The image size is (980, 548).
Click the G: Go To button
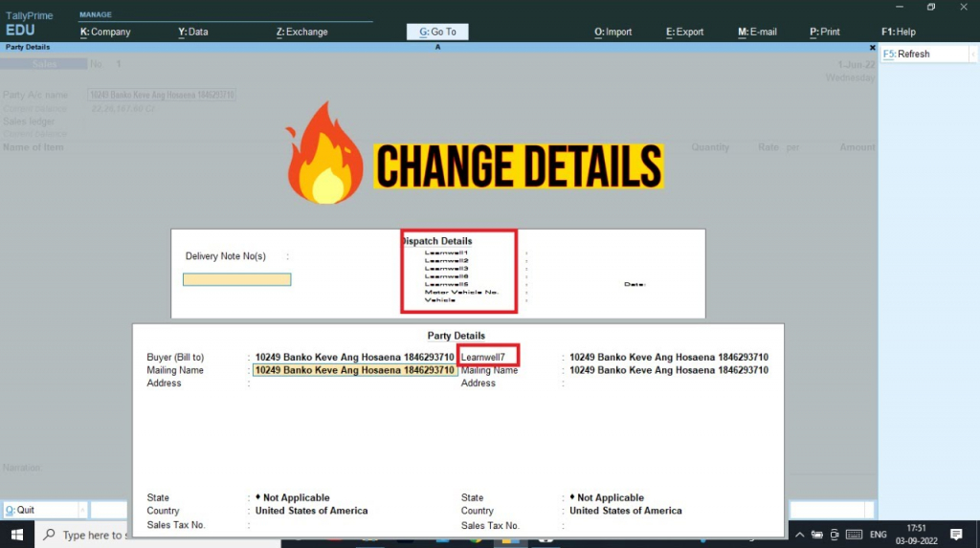coord(438,32)
